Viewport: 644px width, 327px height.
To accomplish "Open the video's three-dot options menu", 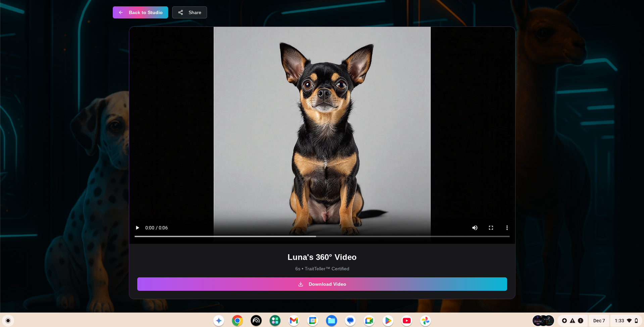I will tap(507, 228).
